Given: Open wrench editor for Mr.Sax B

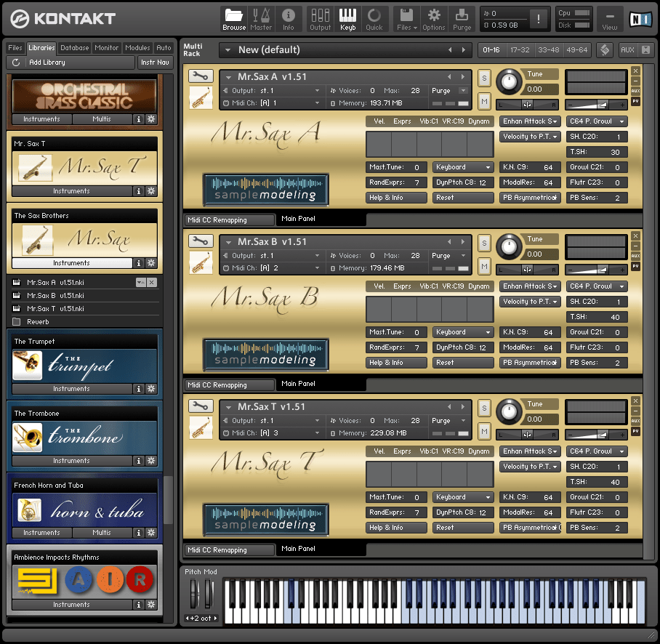Looking at the screenshot, I should point(201,241).
